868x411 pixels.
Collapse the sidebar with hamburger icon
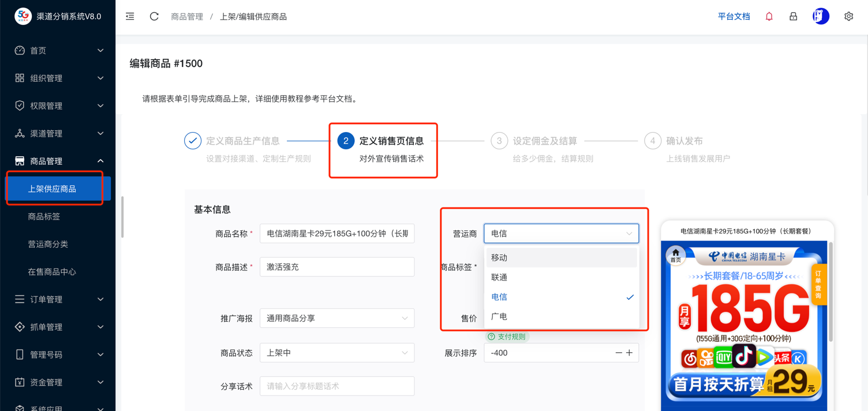pos(130,16)
